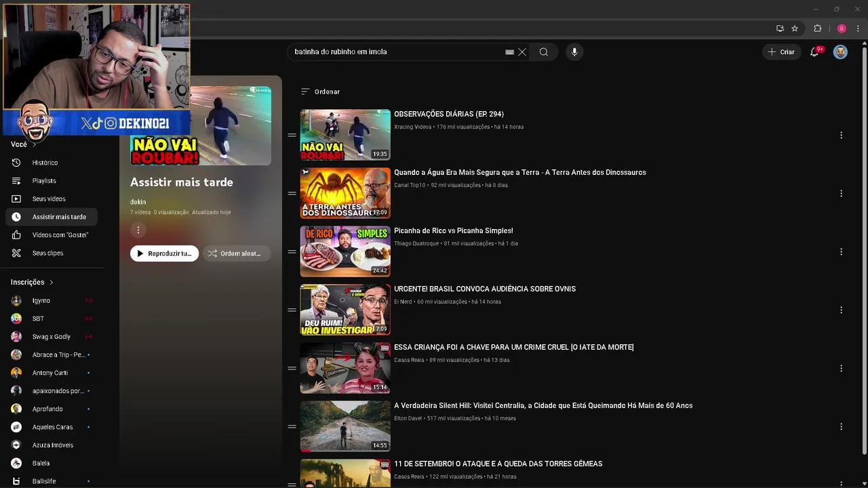Open the Canal Top10 channel link

click(x=410, y=186)
